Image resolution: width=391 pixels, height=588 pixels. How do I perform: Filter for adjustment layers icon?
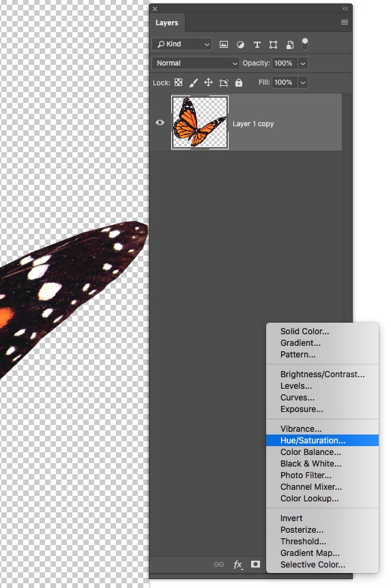point(240,44)
